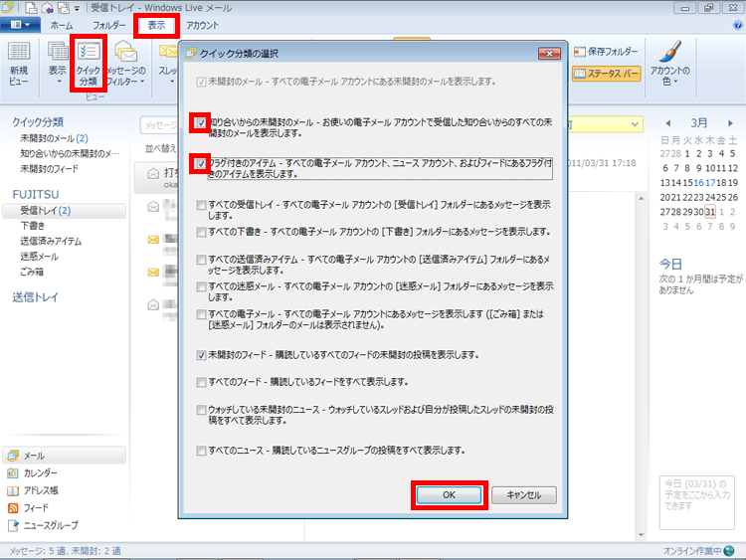Click the 今日 calendar heading
This screenshot has height=560, width=746.
tap(670, 264)
